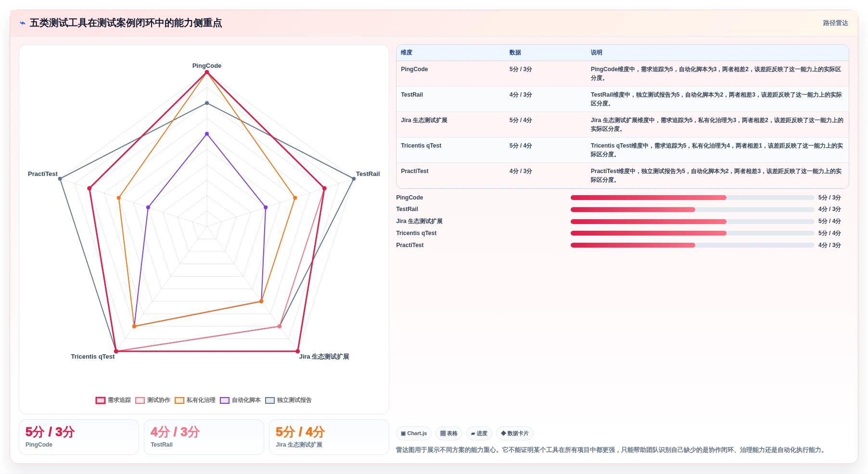Image resolution: width=868 pixels, height=474 pixels.
Task: Toggle the 私有化治理 legend series
Action: coord(195,400)
